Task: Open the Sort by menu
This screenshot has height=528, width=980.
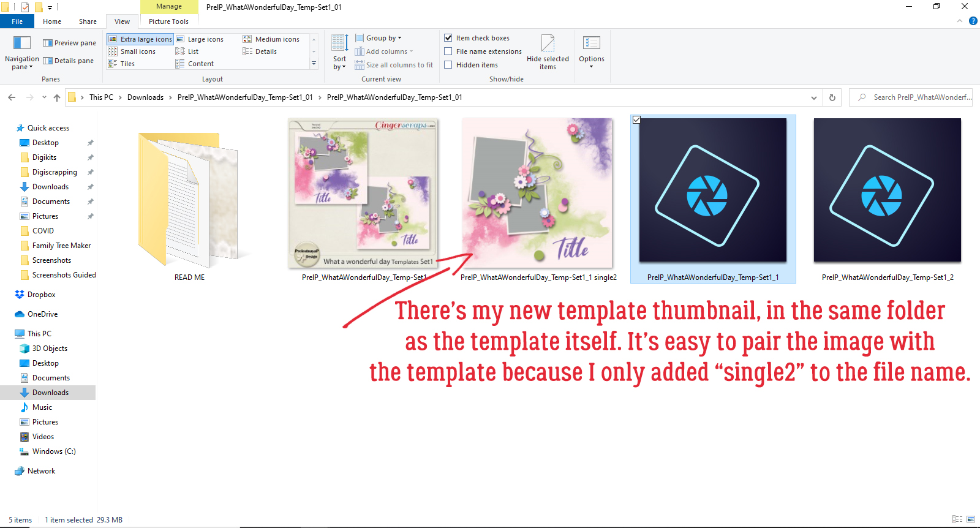Action: [x=339, y=53]
